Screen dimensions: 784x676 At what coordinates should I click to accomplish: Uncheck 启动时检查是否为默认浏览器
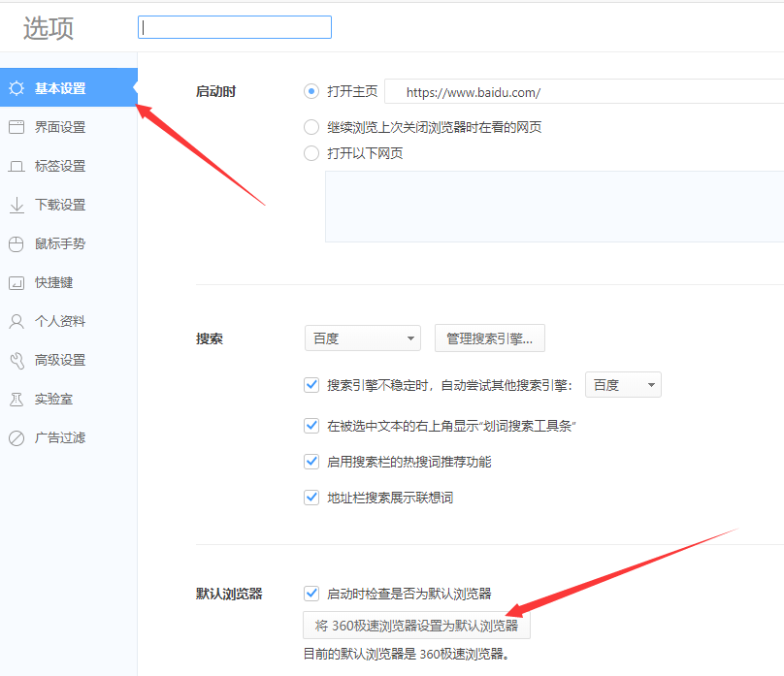coord(311,594)
